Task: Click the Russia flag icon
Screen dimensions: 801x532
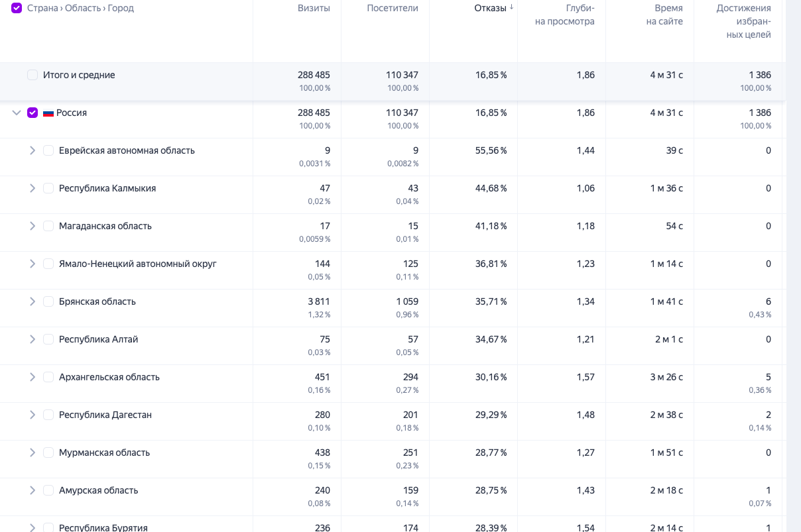Action: (48, 113)
